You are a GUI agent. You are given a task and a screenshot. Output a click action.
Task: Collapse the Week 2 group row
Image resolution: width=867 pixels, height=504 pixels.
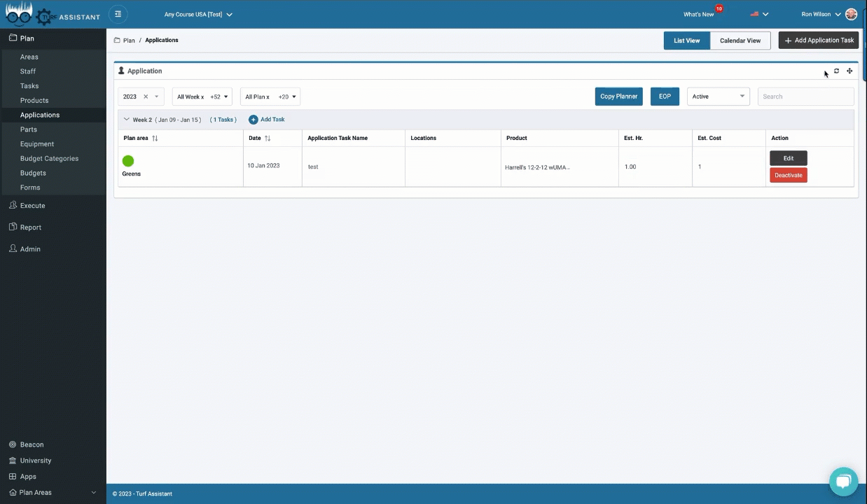[127, 120]
